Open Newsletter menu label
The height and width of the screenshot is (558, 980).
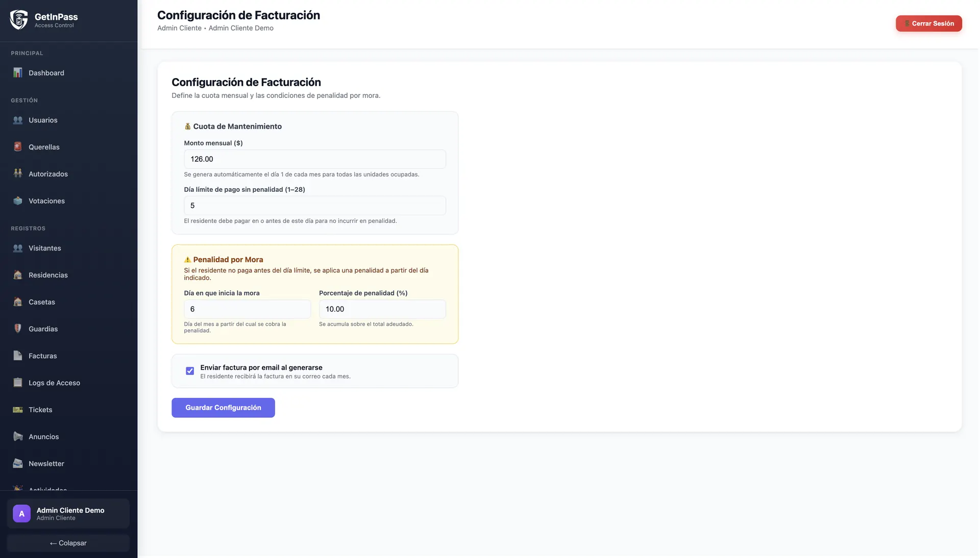tap(46, 464)
